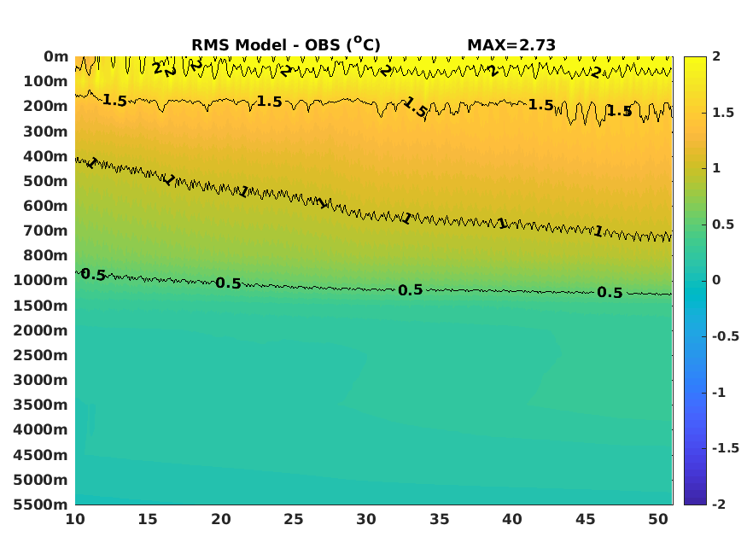Click the x-axis tick label "20"

click(x=221, y=519)
